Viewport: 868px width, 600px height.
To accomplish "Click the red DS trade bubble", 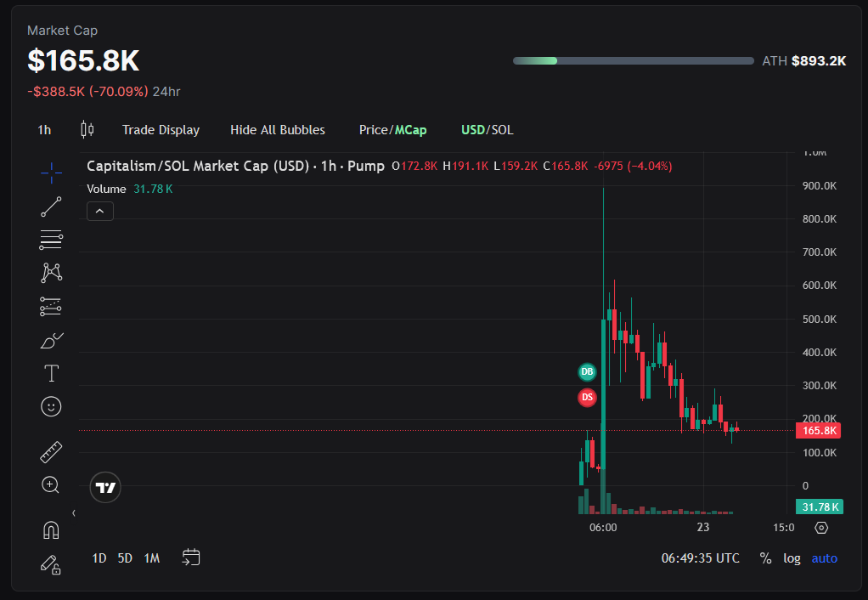I will [x=588, y=397].
